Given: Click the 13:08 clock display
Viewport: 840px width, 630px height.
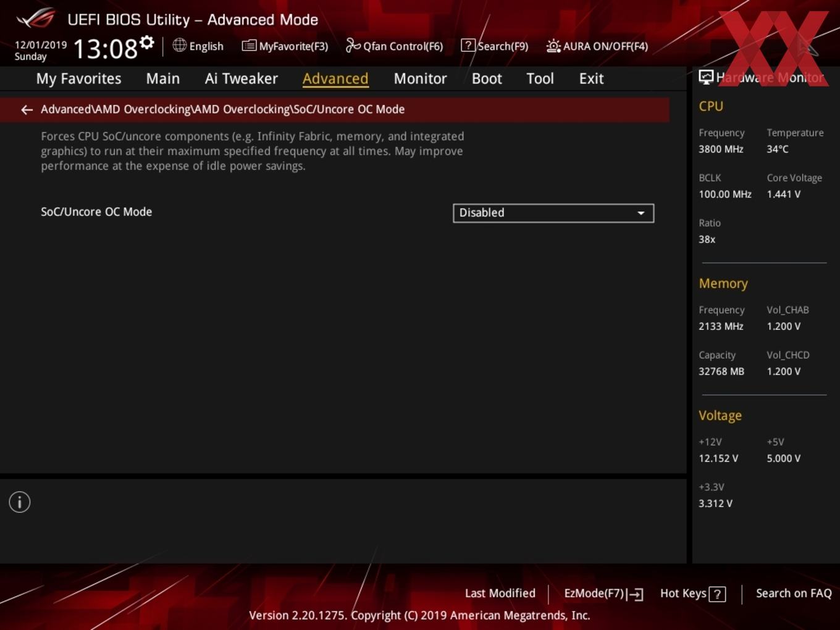Looking at the screenshot, I should coord(106,49).
